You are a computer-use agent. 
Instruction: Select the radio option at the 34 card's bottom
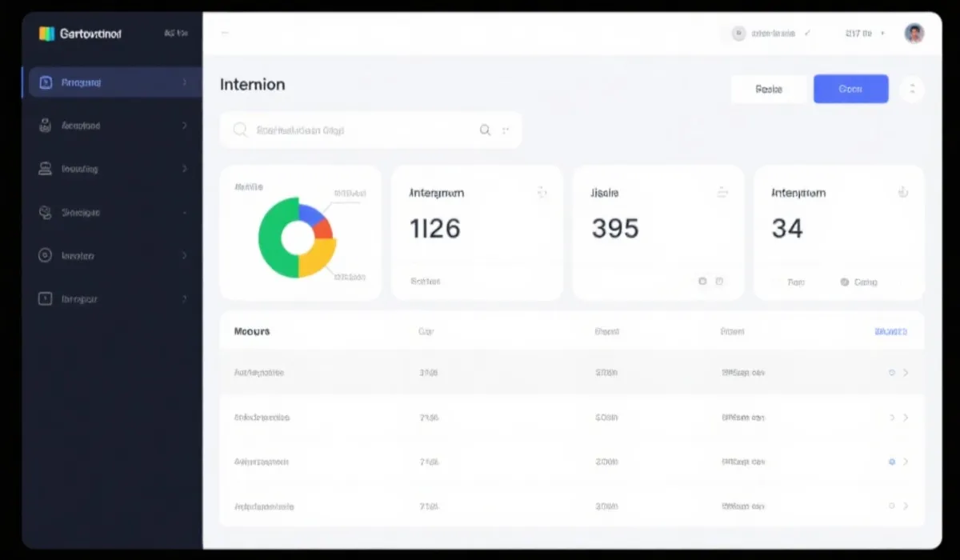(845, 282)
